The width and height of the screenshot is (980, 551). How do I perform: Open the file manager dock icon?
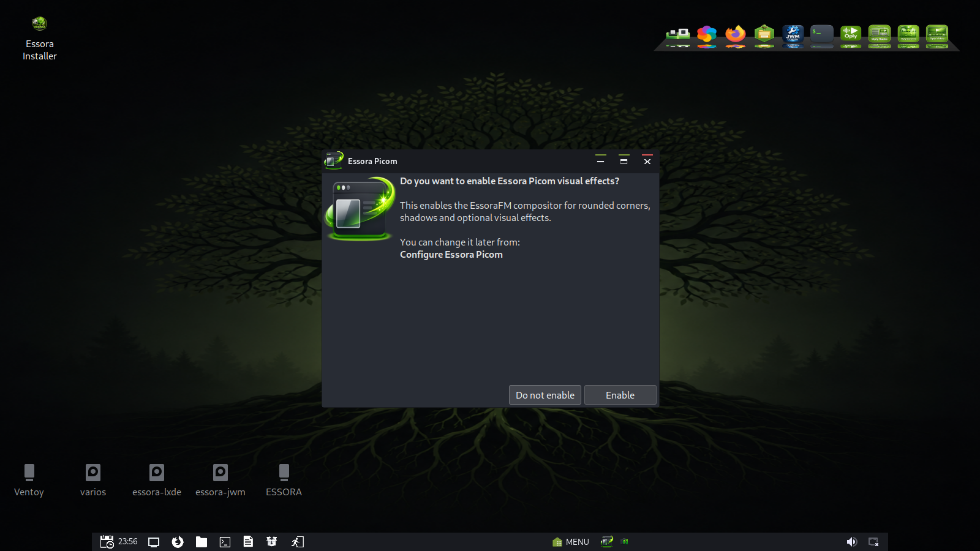764,34
